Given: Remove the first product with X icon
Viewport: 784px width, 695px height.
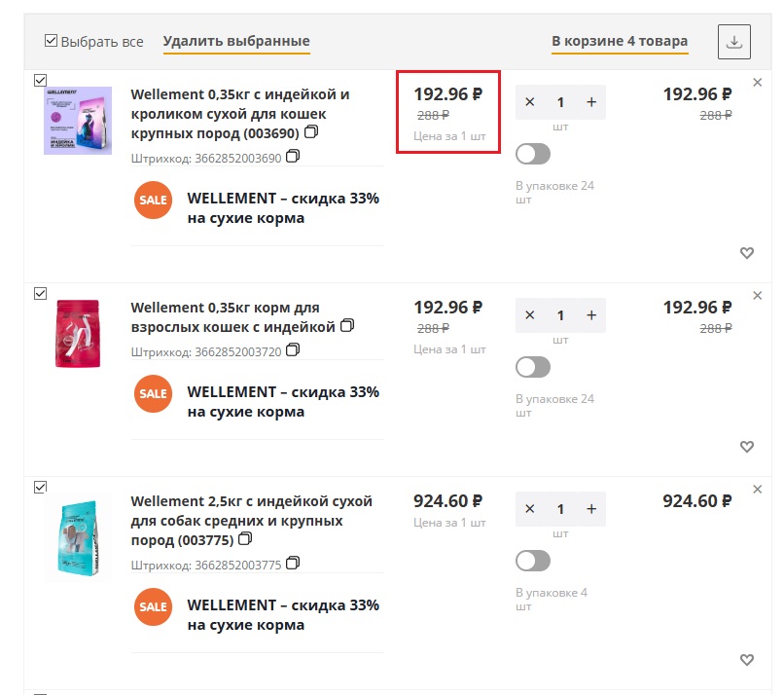Looking at the screenshot, I should pos(758,83).
